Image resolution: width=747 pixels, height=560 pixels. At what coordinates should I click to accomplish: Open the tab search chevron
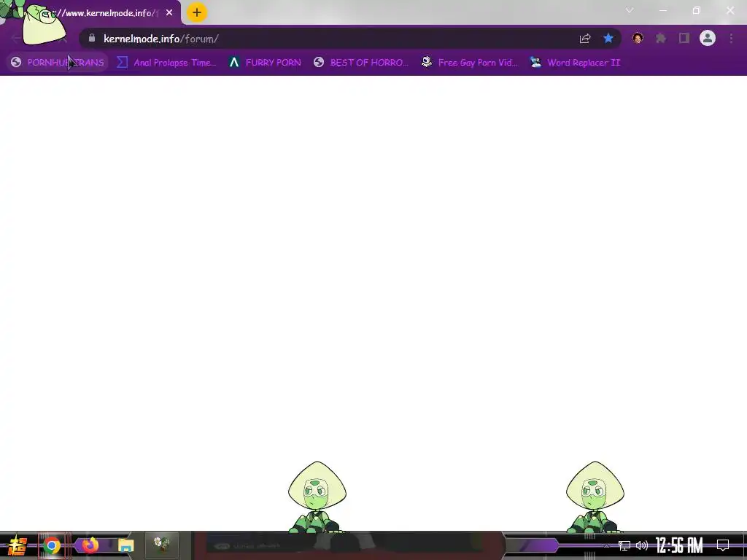point(630,10)
